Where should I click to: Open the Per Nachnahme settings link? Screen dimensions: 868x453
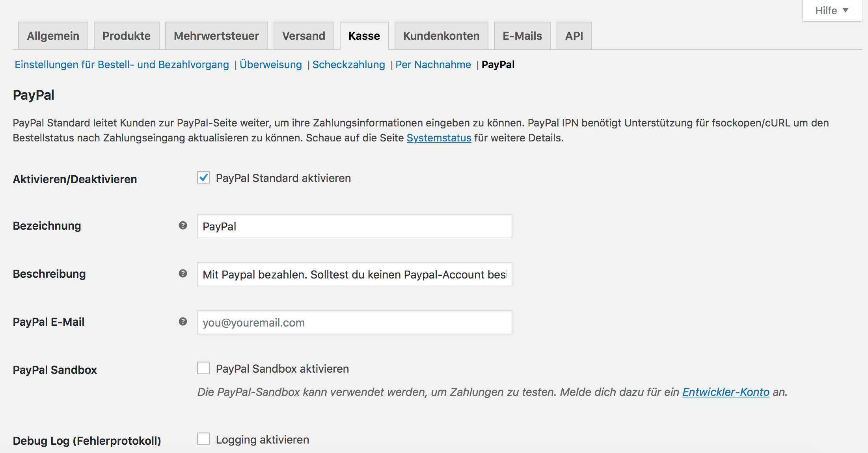(433, 65)
